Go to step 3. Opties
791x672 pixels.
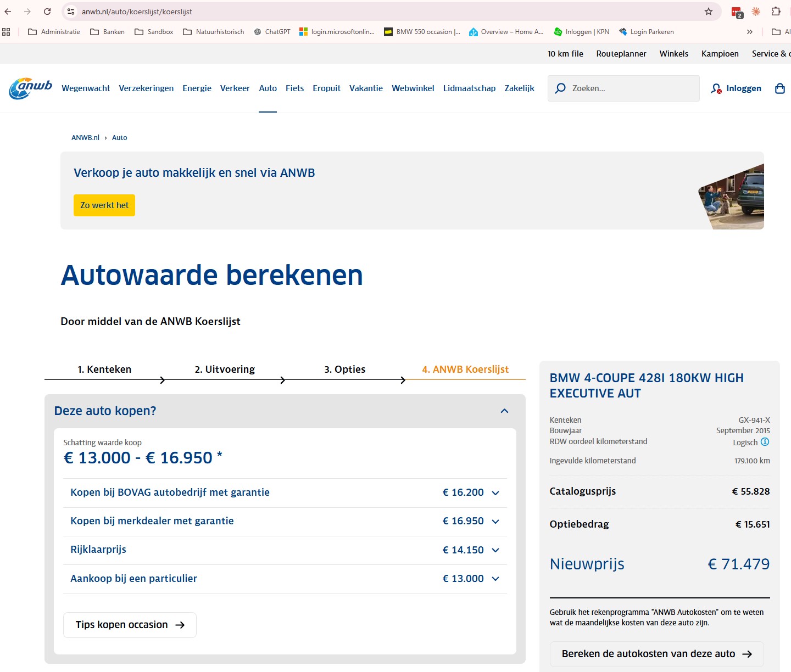345,369
